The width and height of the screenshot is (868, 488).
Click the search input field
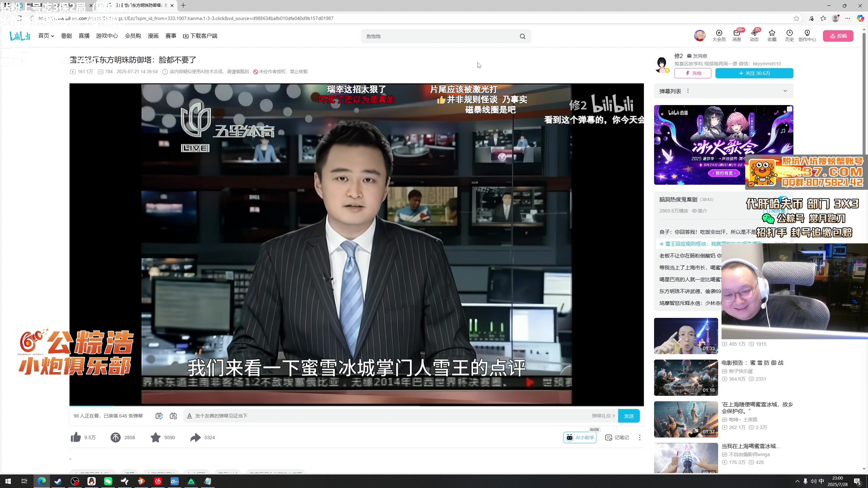pos(441,36)
